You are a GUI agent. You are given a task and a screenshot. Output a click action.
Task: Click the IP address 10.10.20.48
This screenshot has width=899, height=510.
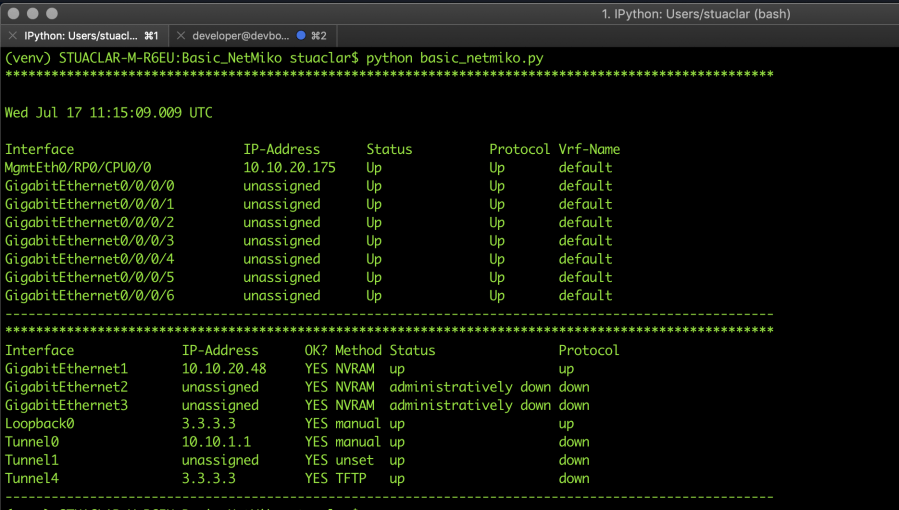[x=224, y=369]
